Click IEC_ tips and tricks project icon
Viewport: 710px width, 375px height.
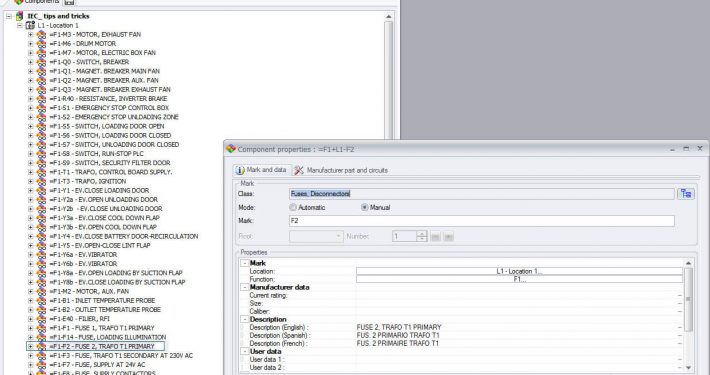(19, 16)
